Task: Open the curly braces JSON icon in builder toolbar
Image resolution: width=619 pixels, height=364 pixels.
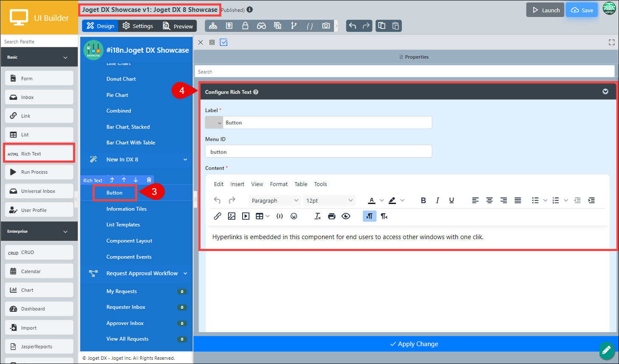Action: pyautogui.click(x=310, y=26)
